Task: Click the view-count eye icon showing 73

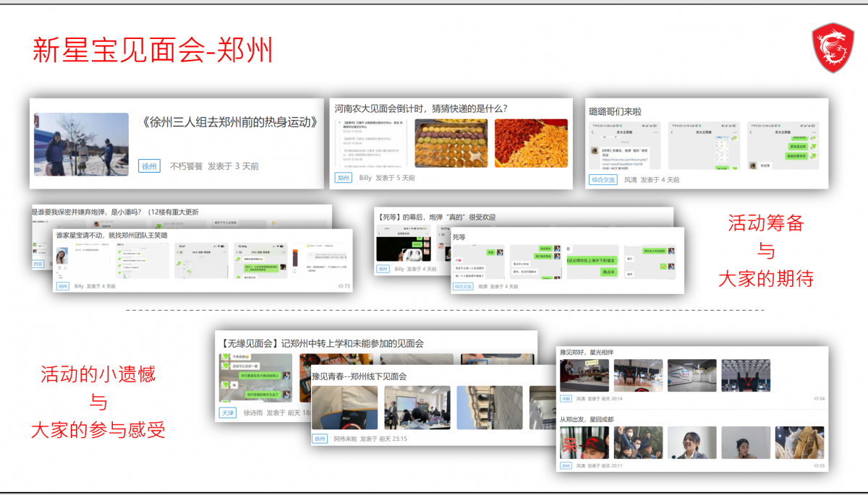Action: click(340, 287)
